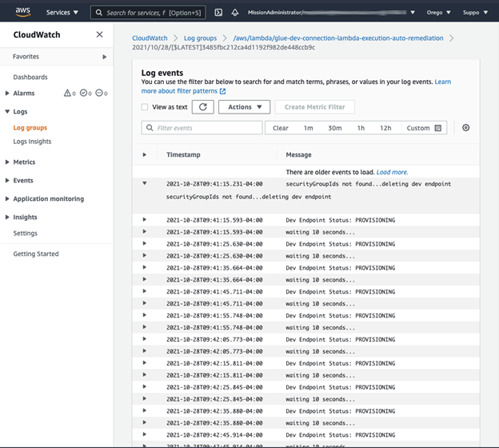Click the Log groups breadcrumb link
499x448 pixels.
[x=200, y=38]
